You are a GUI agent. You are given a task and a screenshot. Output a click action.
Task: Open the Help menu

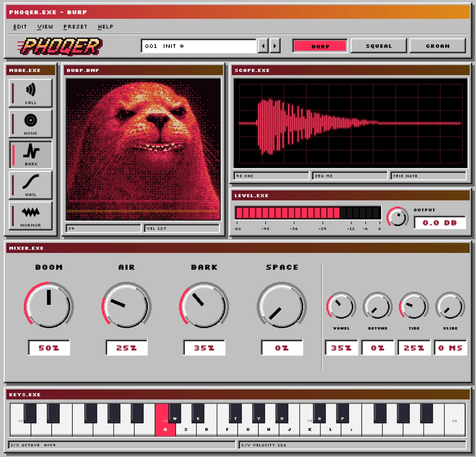(x=105, y=27)
